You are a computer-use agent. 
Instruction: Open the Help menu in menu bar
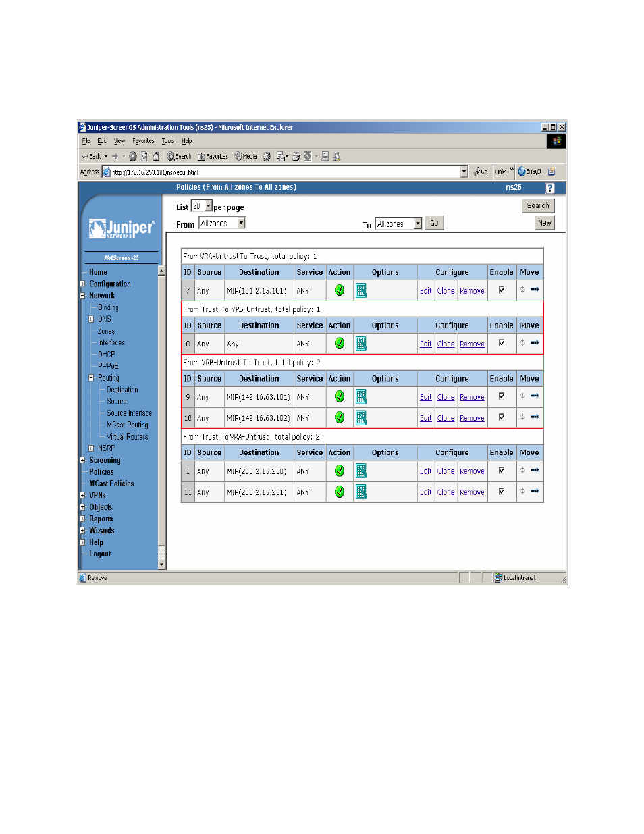pos(187,141)
